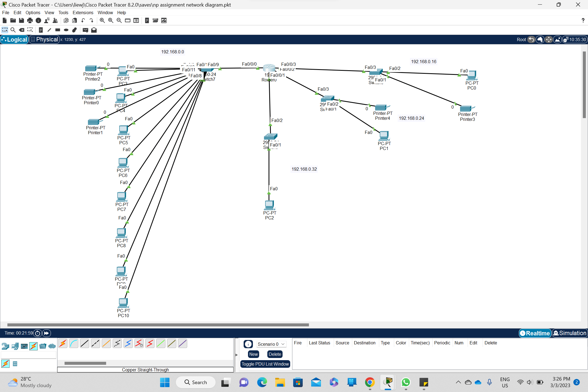Open the Extensions menu
Image resolution: width=588 pixels, height=392 pixels.
point(83,13)
